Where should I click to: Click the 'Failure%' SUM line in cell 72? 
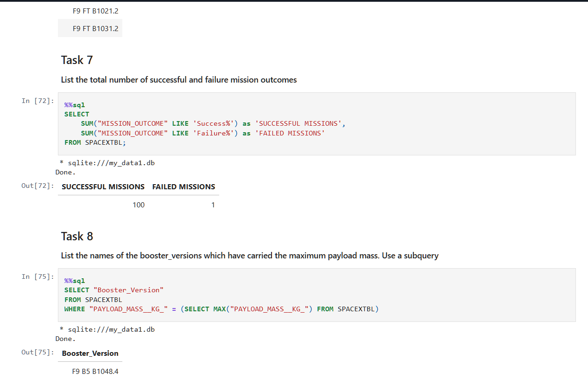click(x=203, y=133)
